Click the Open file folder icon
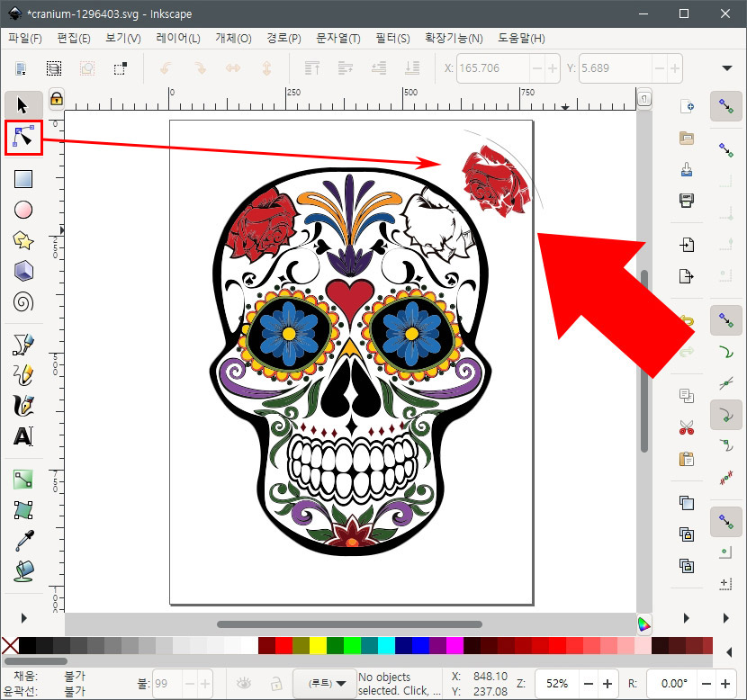Viewport: 747px width, 700px height. (x=687, y=138)
